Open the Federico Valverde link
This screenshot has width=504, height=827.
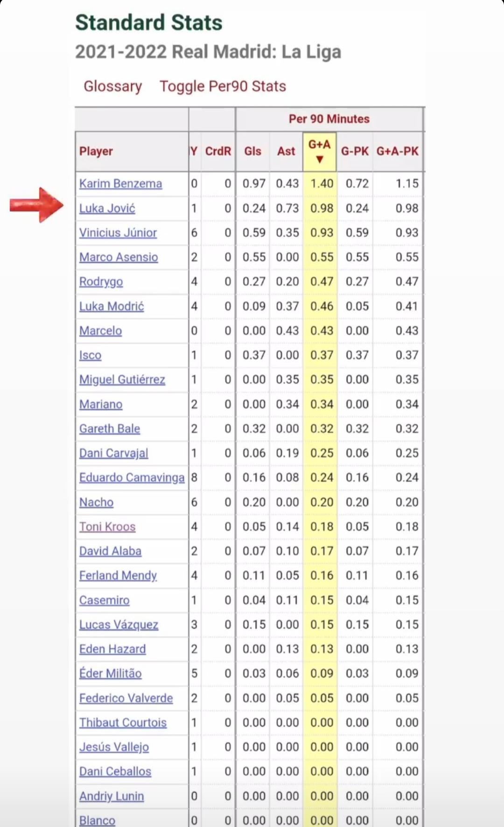[x=126, y=698]
